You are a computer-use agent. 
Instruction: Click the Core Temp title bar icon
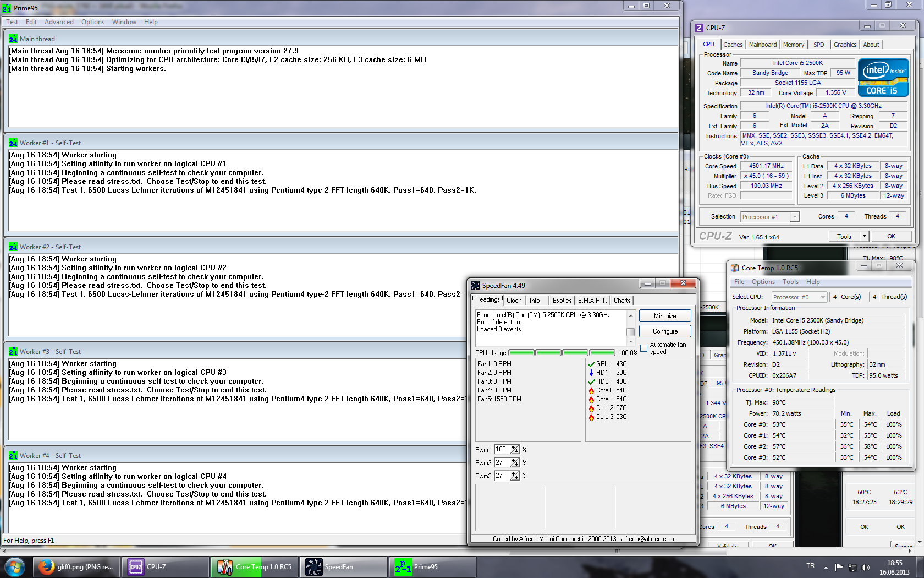pos(735,268)
